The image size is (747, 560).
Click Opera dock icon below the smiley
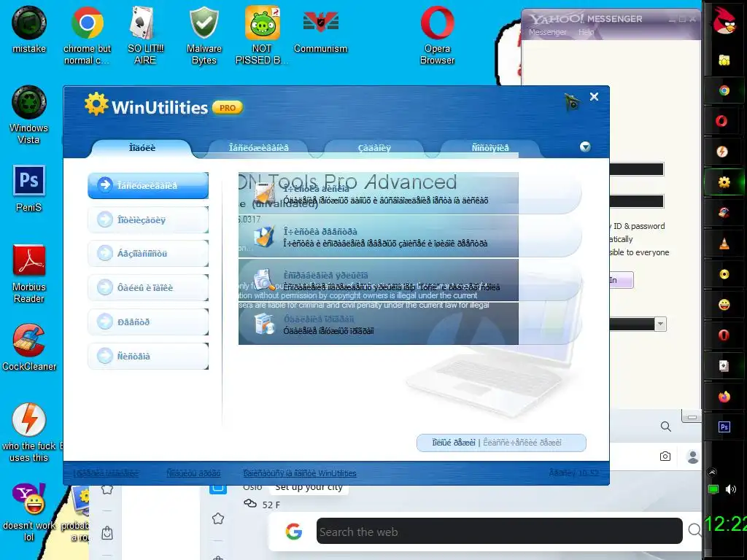(724, 335)
